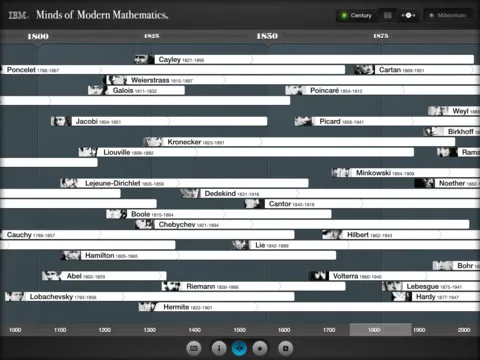Select Cauchy 1789-1857 timeline entry
Image resolution: width=480 pixels, height=360 pixels.
point(147,235)
